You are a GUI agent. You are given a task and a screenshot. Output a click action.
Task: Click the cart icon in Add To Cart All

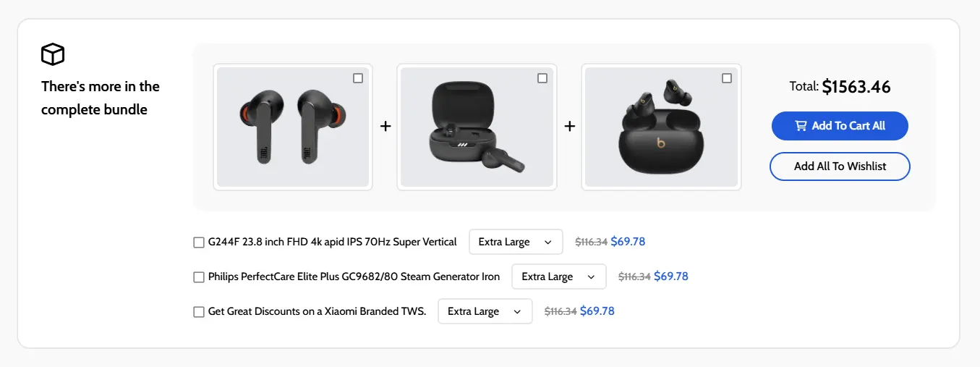pos(801,126)
